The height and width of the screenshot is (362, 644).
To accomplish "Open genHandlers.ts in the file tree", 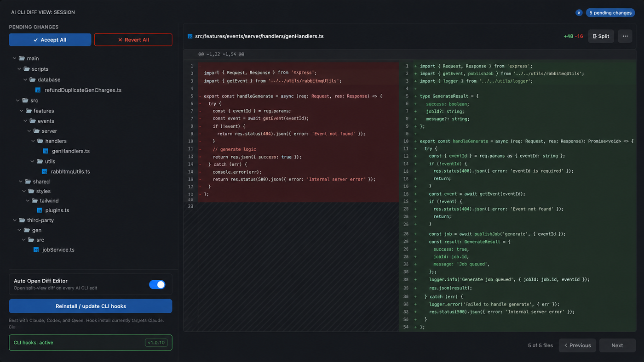I will pos(71,151).
